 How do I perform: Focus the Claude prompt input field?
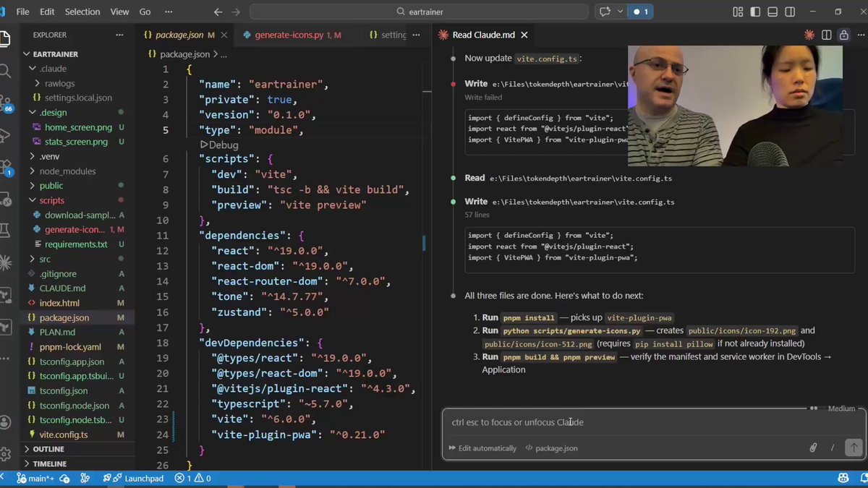[654, 422]
